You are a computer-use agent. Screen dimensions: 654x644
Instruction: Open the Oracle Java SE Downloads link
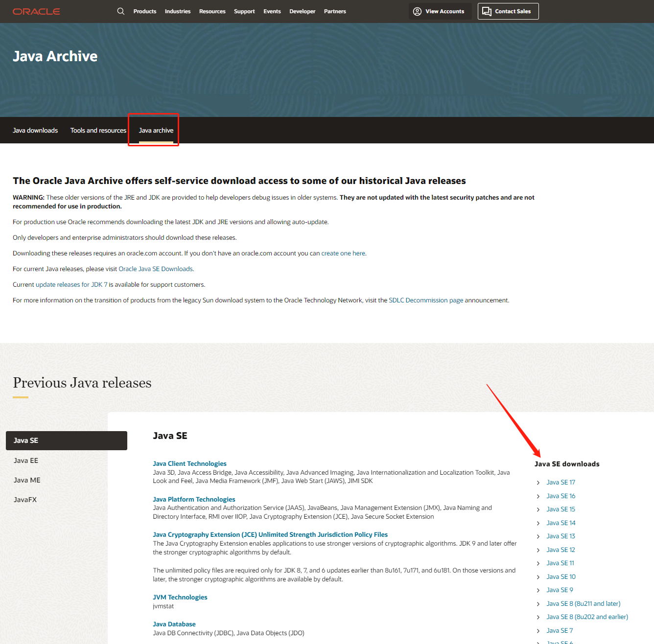(156, 269)
